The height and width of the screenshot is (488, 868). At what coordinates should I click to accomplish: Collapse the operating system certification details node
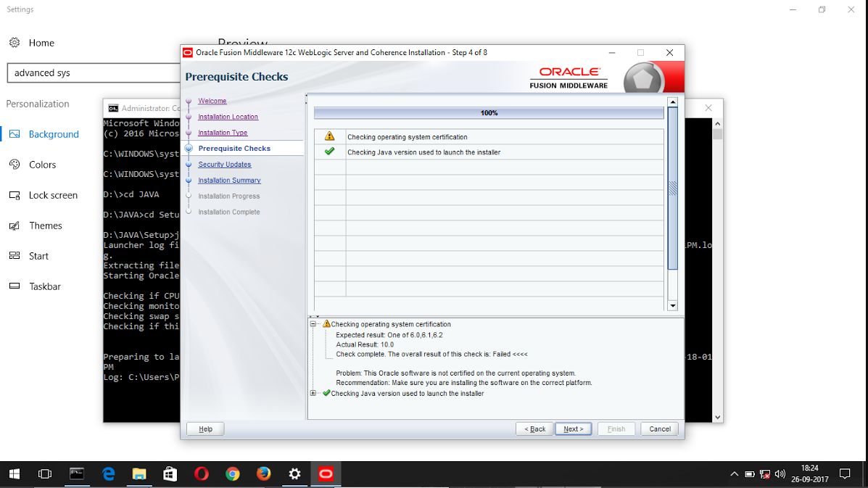(x=313, y=324)
